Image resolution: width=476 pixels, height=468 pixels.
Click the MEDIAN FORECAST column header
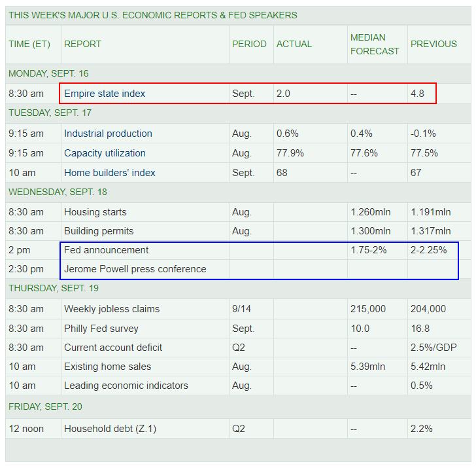pyautogui.click(x=375, y=45)
